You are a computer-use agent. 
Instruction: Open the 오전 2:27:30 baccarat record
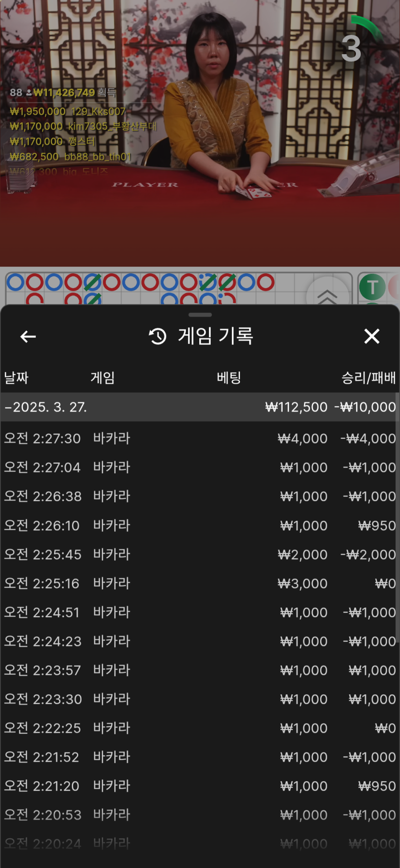pos(200,438)
